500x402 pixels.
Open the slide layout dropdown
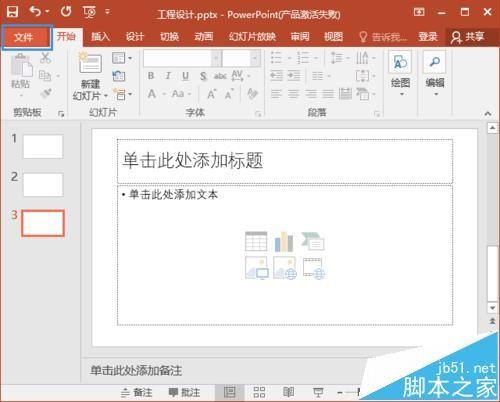coord(122,58)
